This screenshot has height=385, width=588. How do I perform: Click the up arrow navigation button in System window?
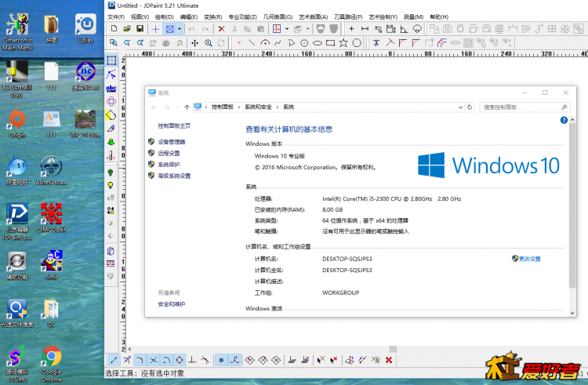click(187, 107)
